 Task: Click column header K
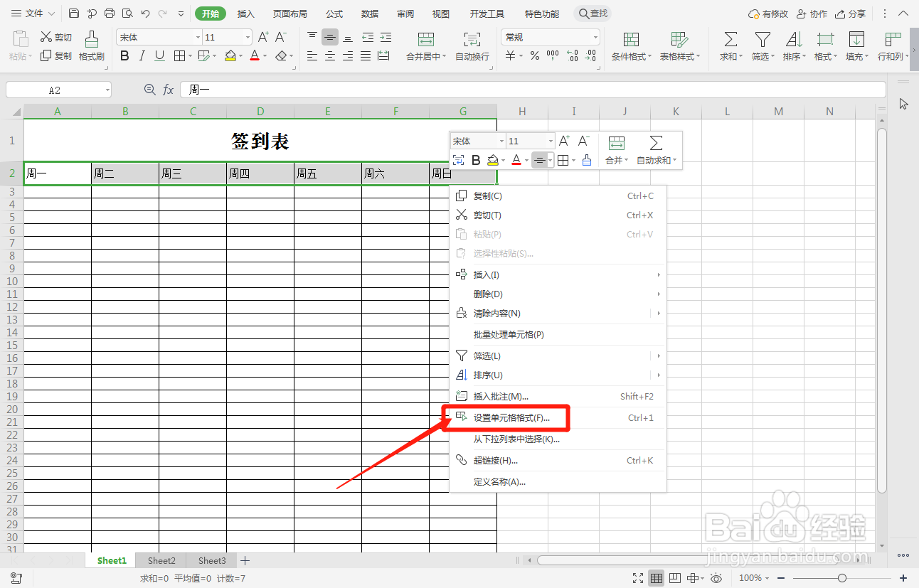tap(676, 111)
